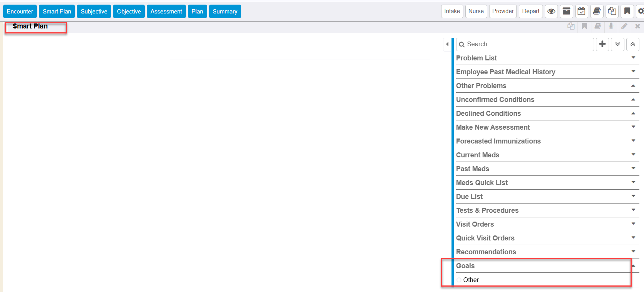The width and height of the screenshot is (644, 292).
Task: Expand the Tests & Procedures section
Action: point(633,210)
